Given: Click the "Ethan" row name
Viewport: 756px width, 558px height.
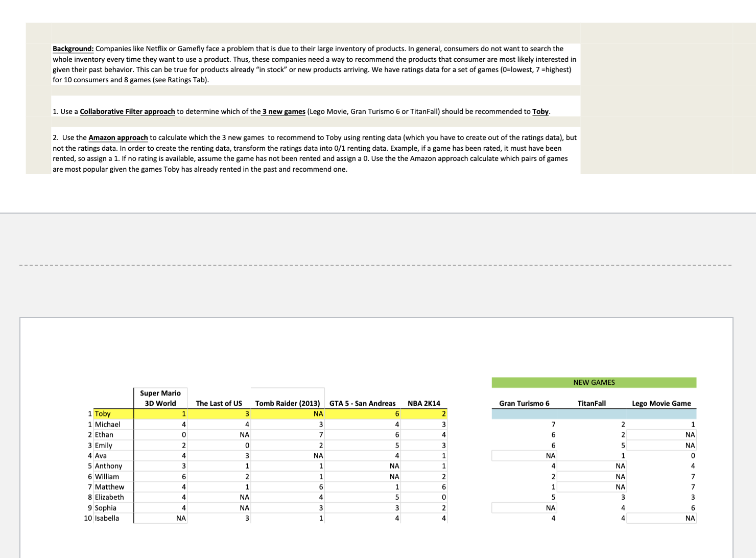Looking at the screenshot, I should click(x=104, y=435).
